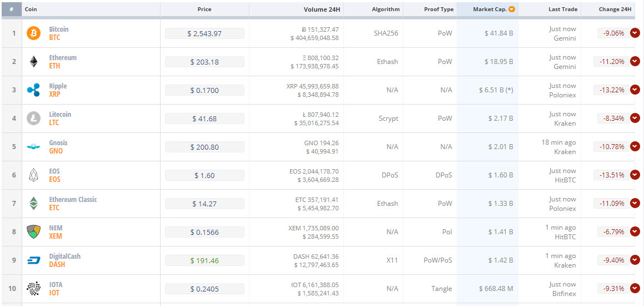Click the Ethereum diamond logo icon
The image size is (644, 306).
coord(34,62)
